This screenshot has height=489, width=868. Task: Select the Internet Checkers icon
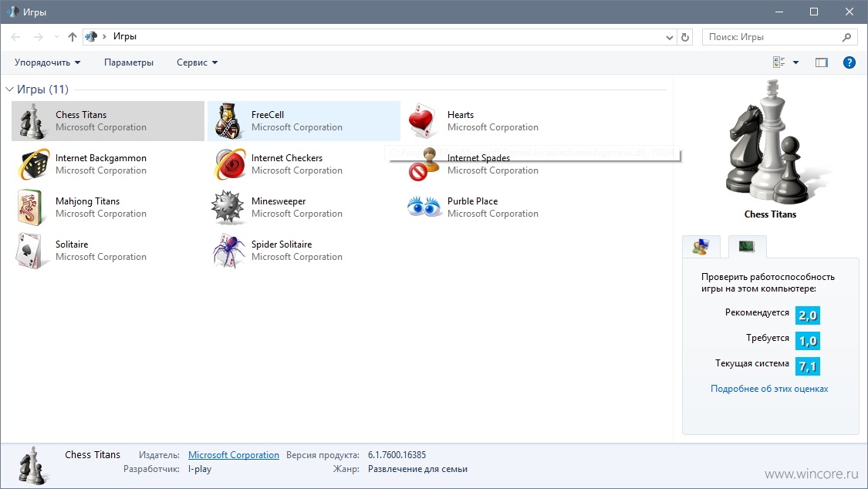tap(229, 164)
